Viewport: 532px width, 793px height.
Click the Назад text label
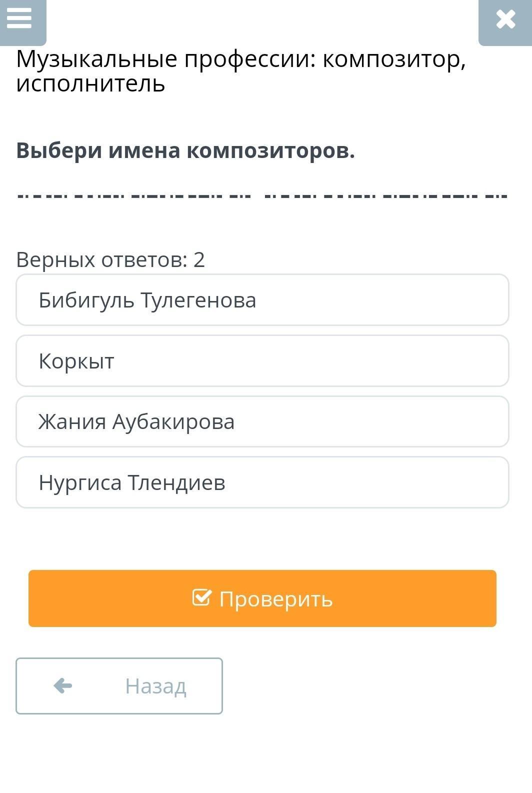(x=156, y=686)
